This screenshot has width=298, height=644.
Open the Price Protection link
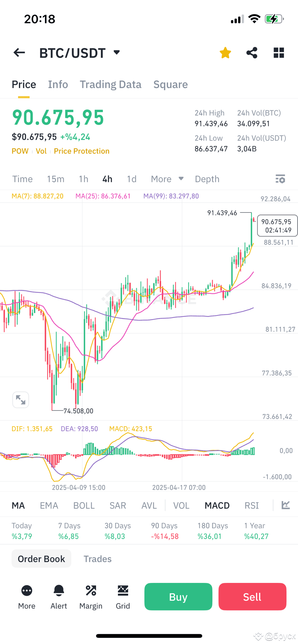click(81, 151)
